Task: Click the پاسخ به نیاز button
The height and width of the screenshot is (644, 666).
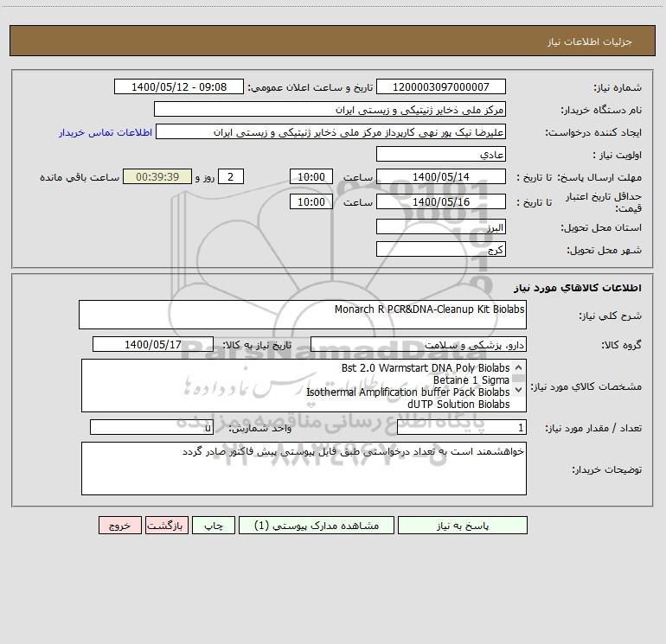Action: [x=463, y=525]
